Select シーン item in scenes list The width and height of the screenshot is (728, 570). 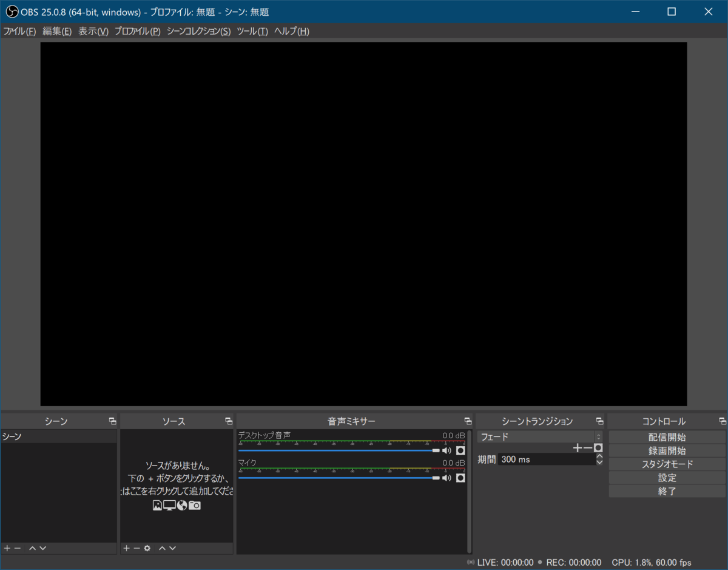coord(58,436)
